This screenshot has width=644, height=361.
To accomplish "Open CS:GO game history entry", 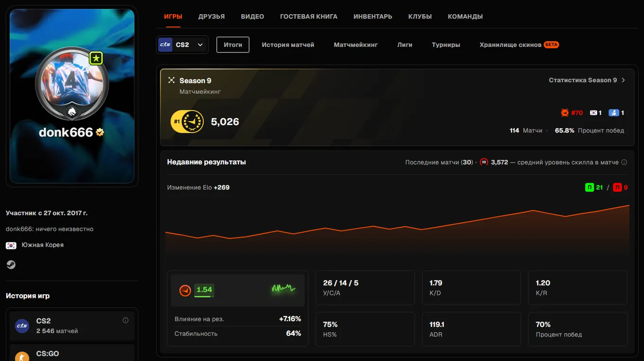I will click(72, 353).
